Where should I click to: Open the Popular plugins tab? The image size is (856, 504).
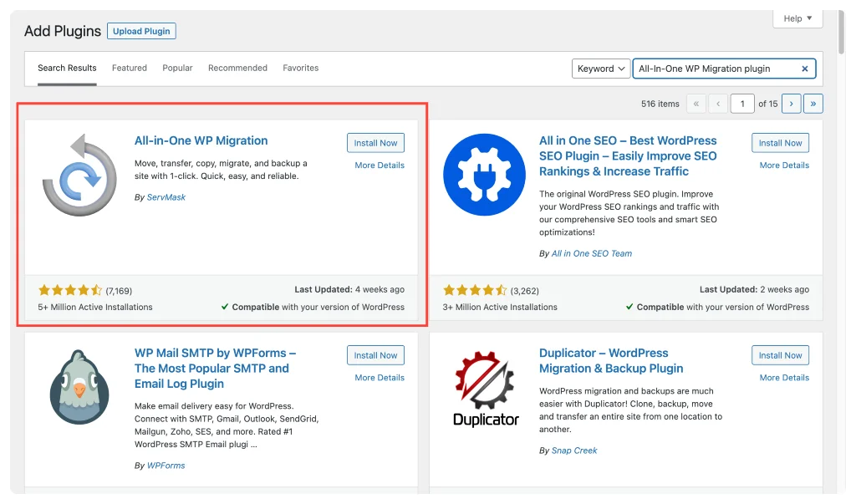click(x=177, y=69)
